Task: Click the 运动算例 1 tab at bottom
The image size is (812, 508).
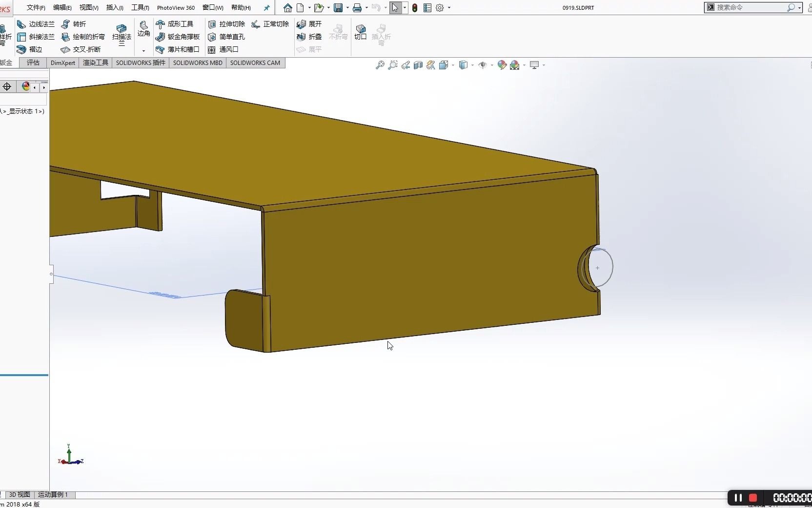Action: 53,495
